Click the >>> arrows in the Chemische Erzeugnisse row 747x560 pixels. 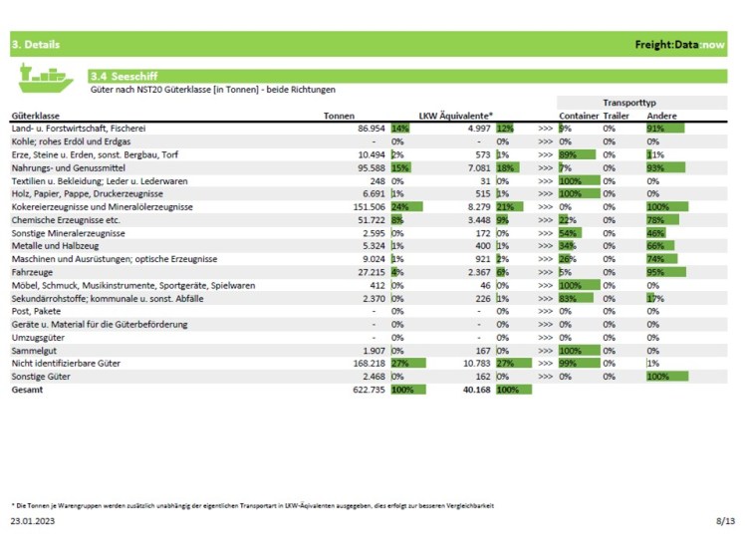pyautogui.click(x=545, y=219)
